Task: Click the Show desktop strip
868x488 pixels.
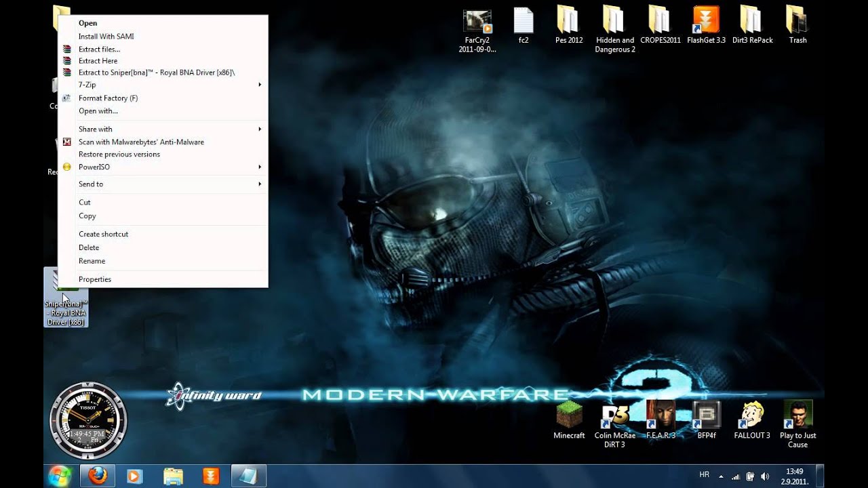Action: (x=820, y=476)
